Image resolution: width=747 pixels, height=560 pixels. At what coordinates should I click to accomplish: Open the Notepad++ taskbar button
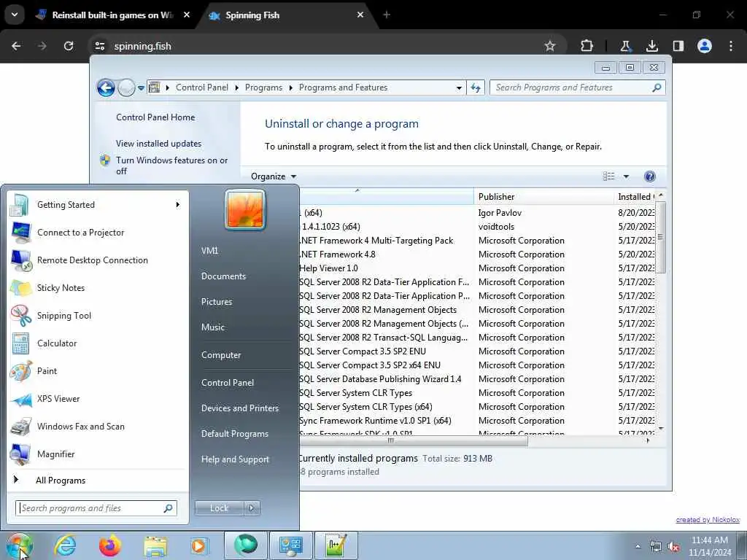click(336, 545)
